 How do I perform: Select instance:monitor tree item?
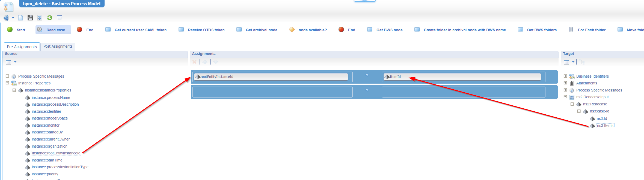click(46, 125)
